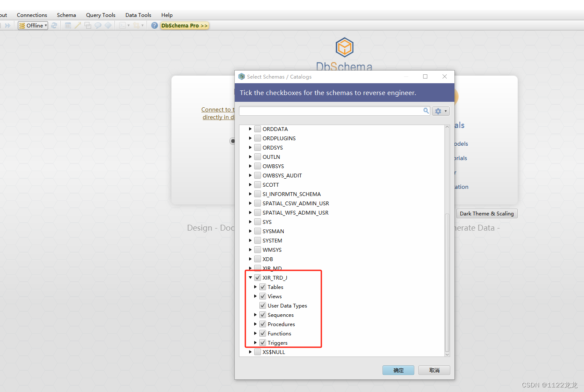Image resolution: width=584 pixels, height=392 pixels.
Task: Open the Connections menu
Action: pos(32,15)
